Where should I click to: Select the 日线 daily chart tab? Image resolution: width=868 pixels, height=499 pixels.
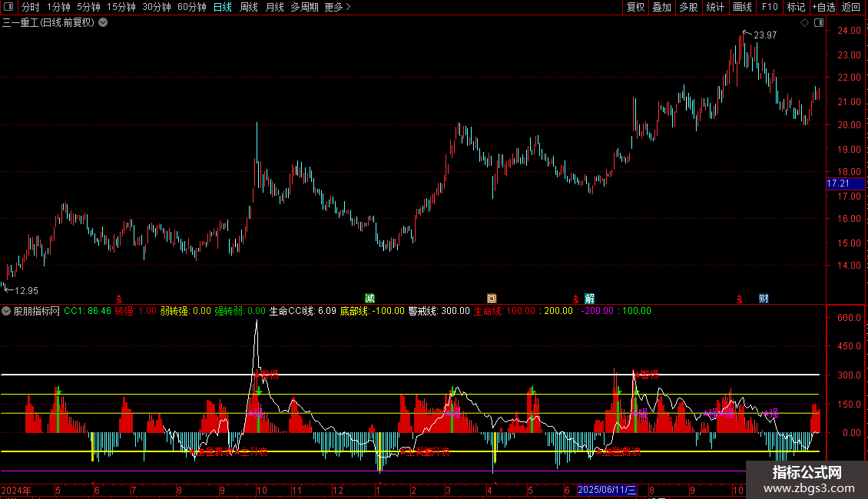pyautogui.click(x=223, y=7)
